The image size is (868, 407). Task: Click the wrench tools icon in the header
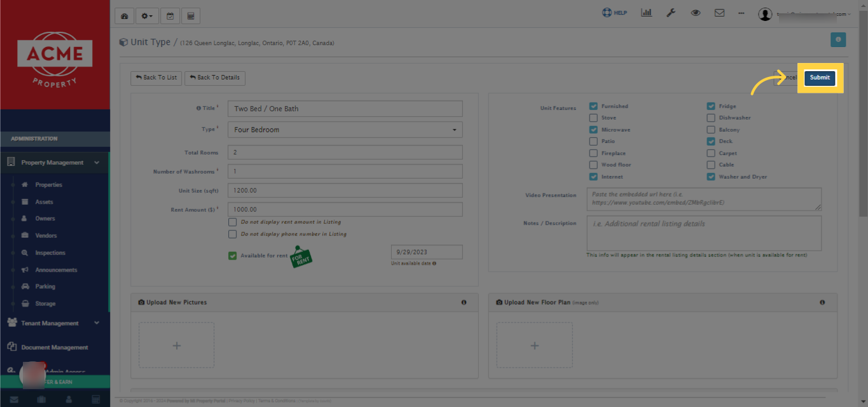tap(671, 12)
